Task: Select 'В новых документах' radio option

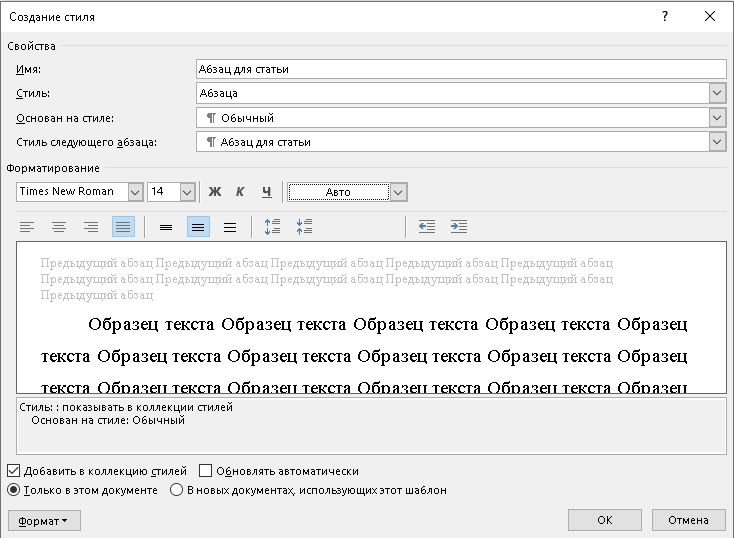Action: tap(176, 490)
